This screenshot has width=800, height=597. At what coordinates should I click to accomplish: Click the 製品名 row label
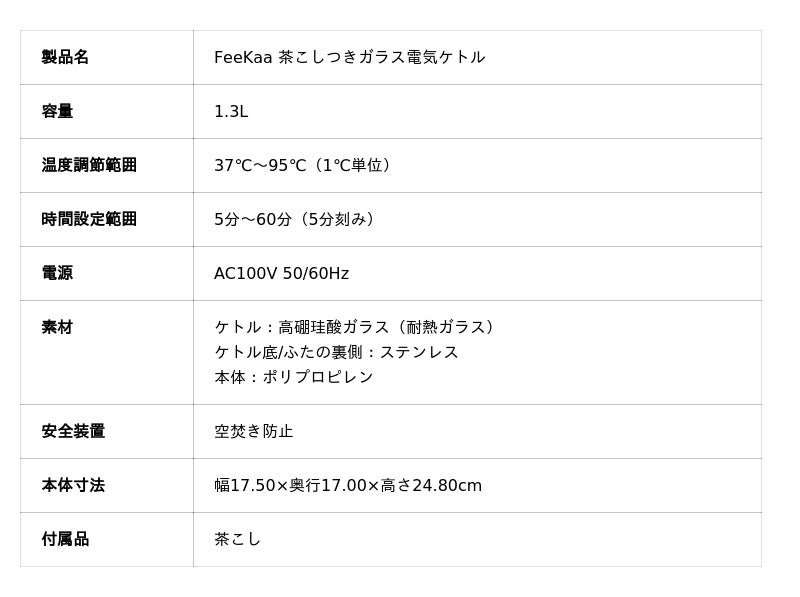point(65,57)
